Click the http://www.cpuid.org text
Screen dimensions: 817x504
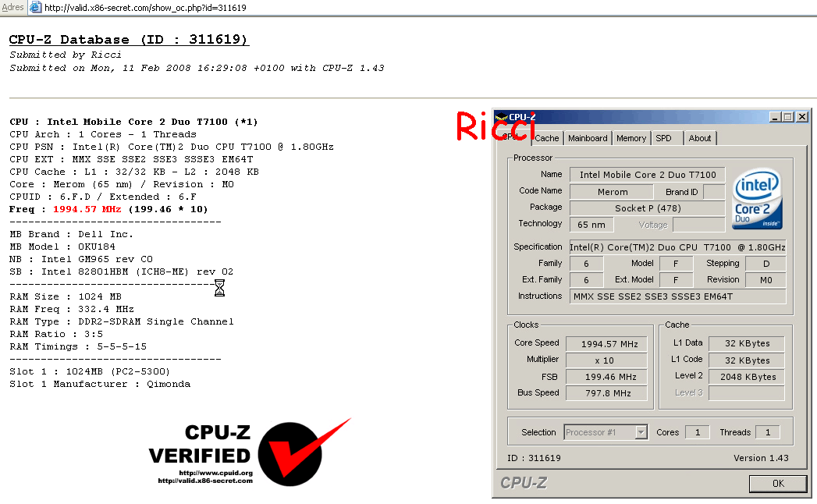pos(215,473)
